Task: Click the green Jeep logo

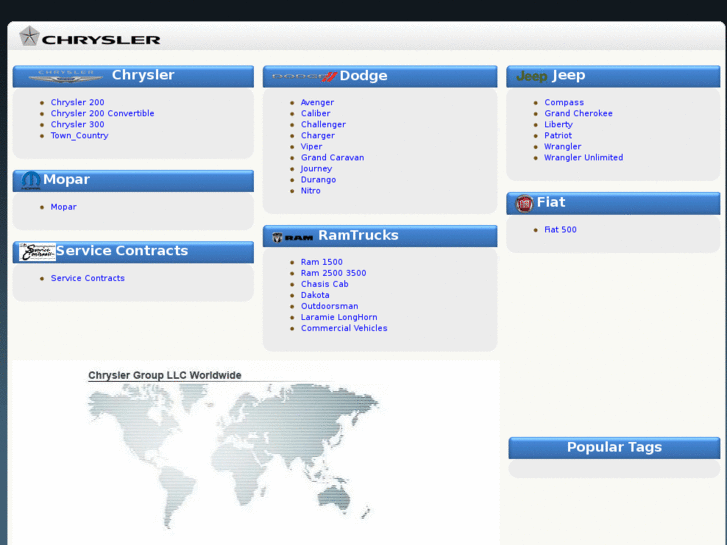Action: (x=532, y=76)
